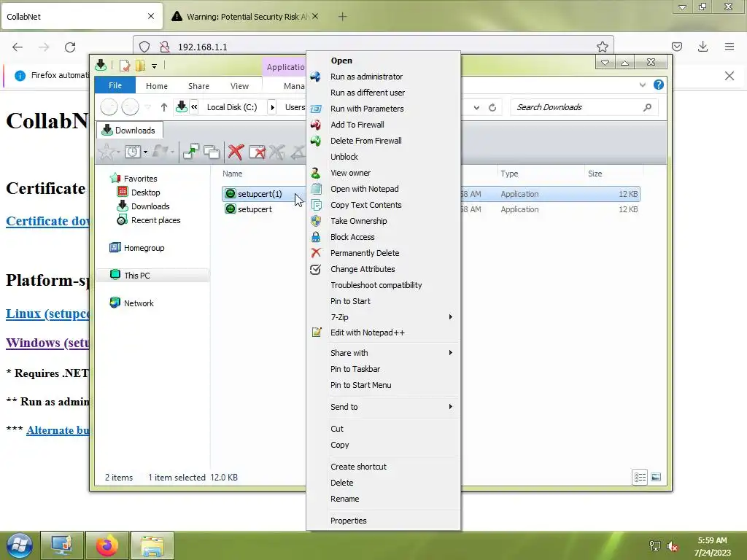This screenshot has height=560, width=747.
Task: Click the View owner person icon
Action: (x=315, y=173)
